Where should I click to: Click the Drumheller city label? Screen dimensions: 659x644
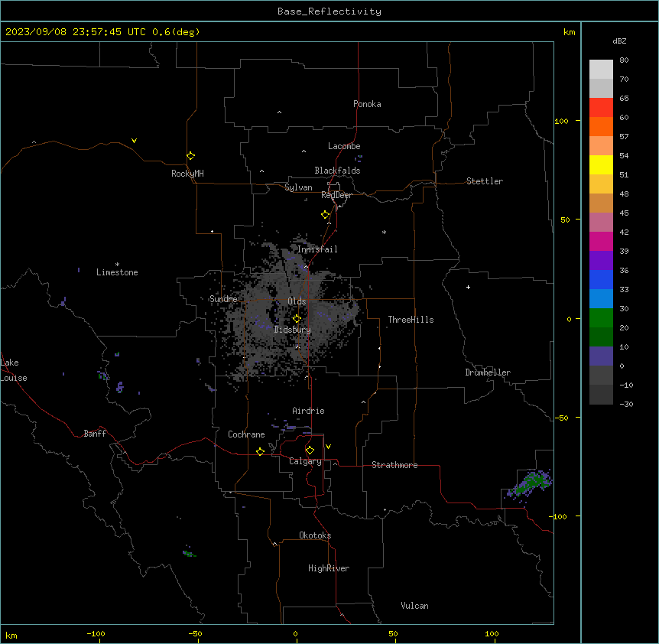tap(488, 372)
